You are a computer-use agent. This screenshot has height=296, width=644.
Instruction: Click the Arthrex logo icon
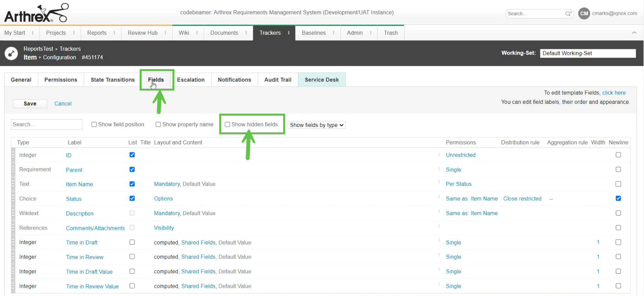coord(36,14)
